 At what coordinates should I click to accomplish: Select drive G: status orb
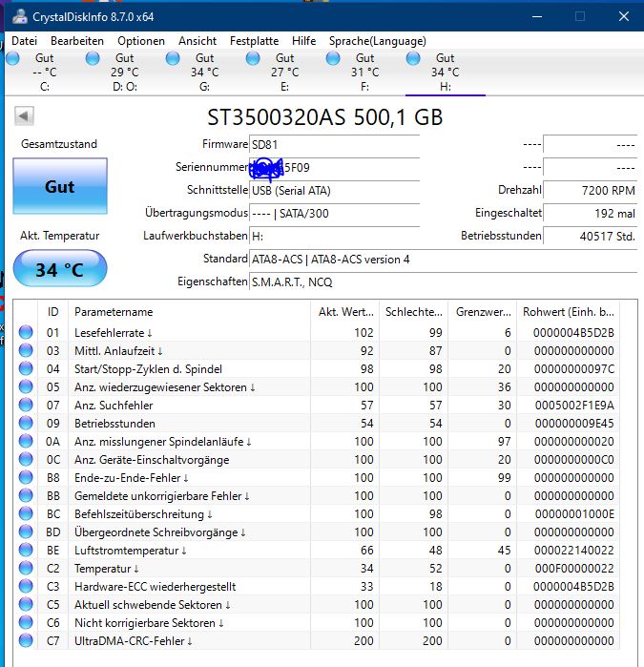click(173, 58)
